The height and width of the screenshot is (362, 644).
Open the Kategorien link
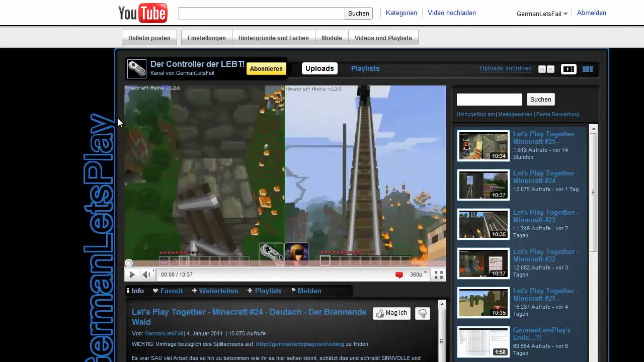(401, 13)
